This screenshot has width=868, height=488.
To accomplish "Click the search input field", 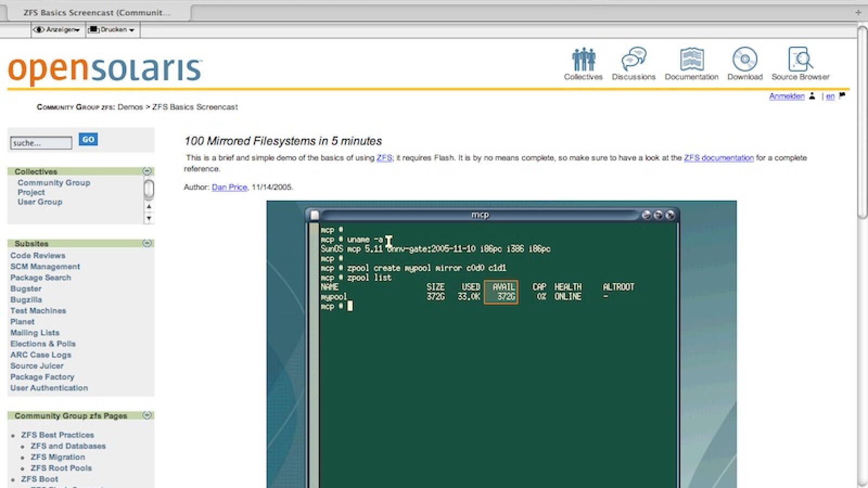I will [41, 143].
